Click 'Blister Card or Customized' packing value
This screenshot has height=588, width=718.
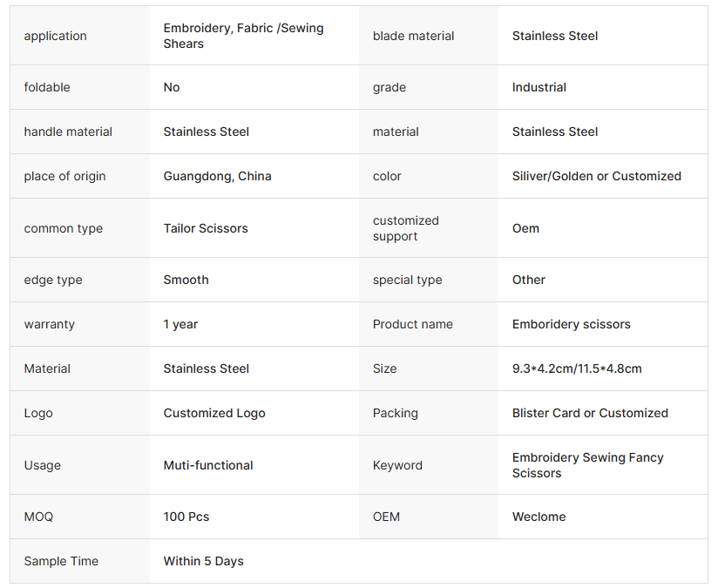(x=590, y=413)
